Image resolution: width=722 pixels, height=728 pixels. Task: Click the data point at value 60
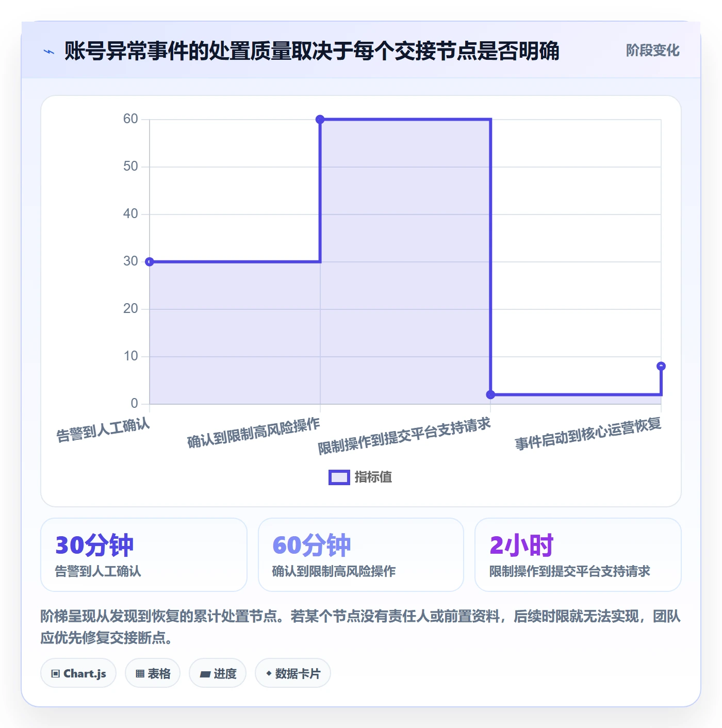pos(320,120)
